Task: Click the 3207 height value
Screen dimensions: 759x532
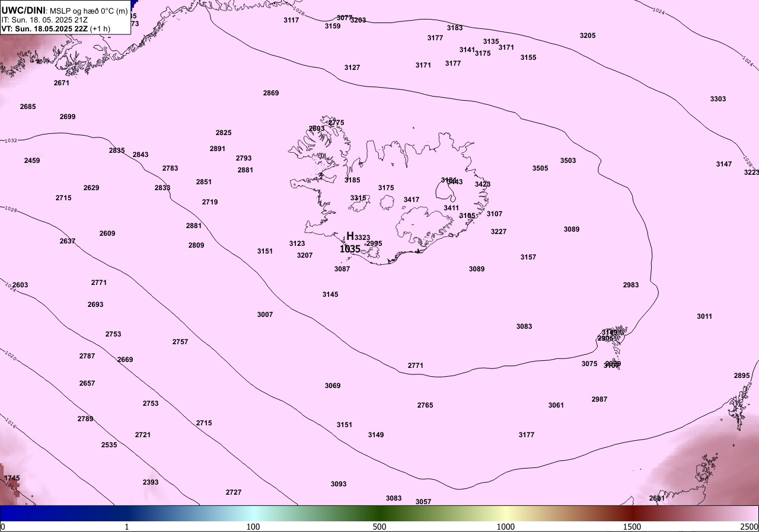Action: pos(305,255)
